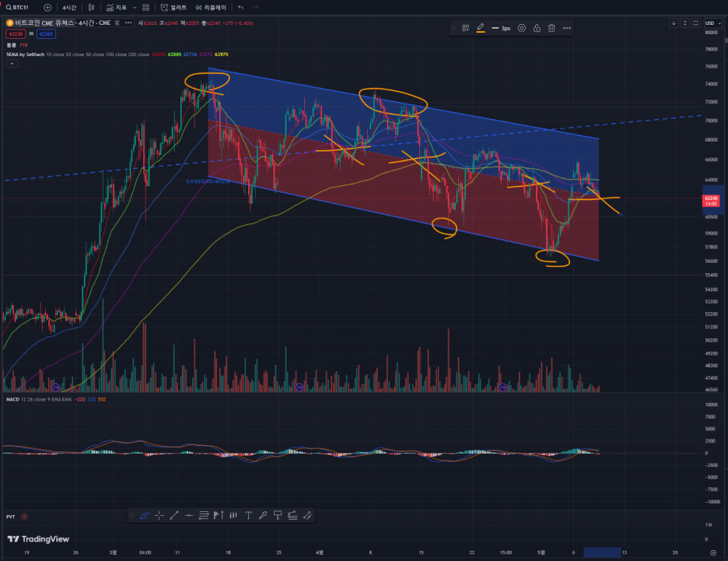Click the purple event marker below April 8 range
The image size is (728, 561).
tap(299, 387)
